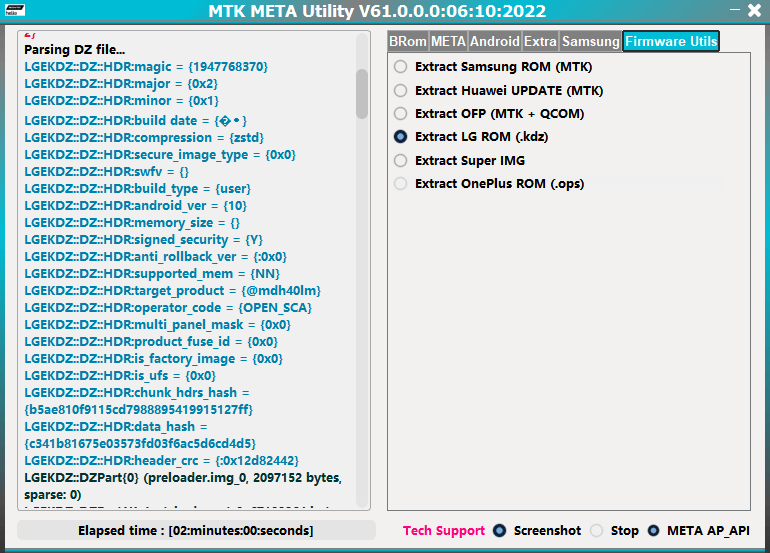Click the HDR:major = {0x2} line
The width and height of the screenshot is (770, 553).
point(121,84)
